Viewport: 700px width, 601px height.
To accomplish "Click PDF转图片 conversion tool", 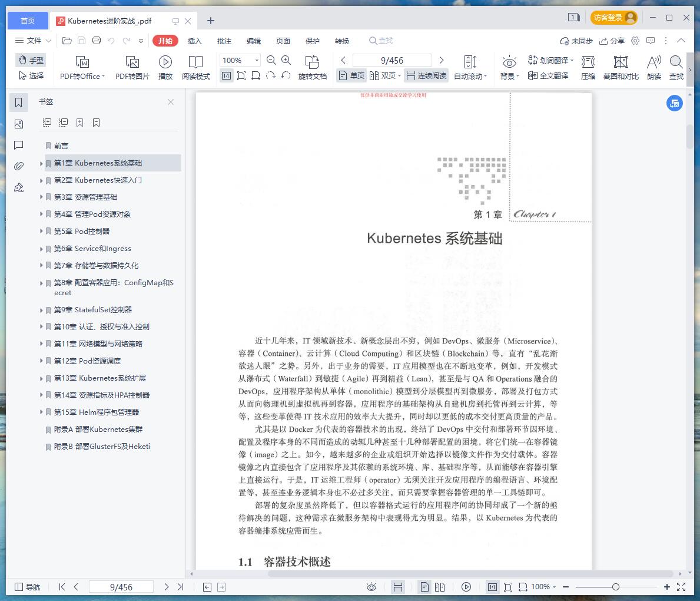I will pos(132,68).
